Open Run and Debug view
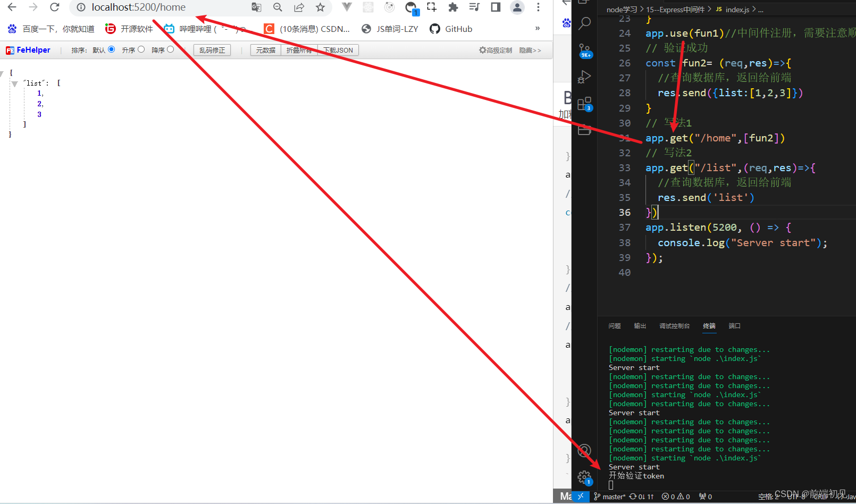The height and width of the screenshot is (504, 856). [x=584, y=77]
